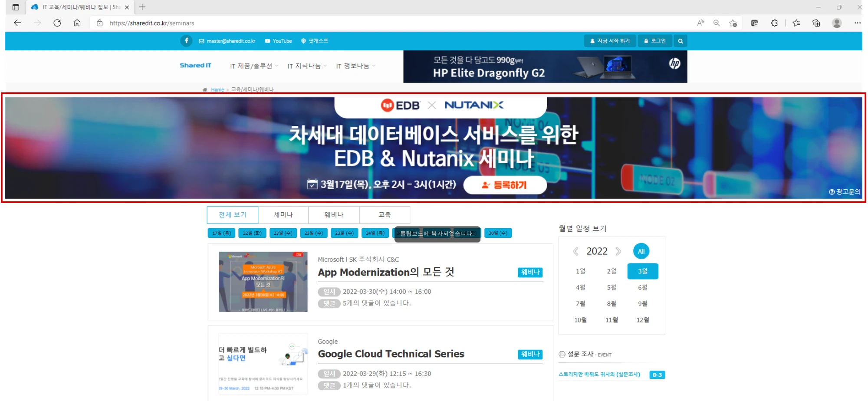The width and height of the screenshot is (868, 401).
Task: Click the browser Home icon
Action: click(77, 23)
